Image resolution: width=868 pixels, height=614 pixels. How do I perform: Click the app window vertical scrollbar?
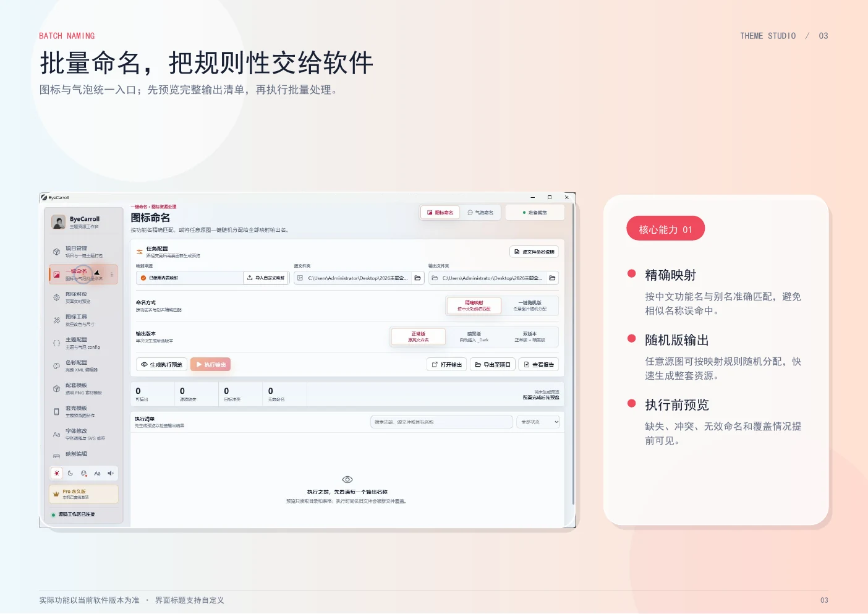pyautogui.click(x=574, y=352)
